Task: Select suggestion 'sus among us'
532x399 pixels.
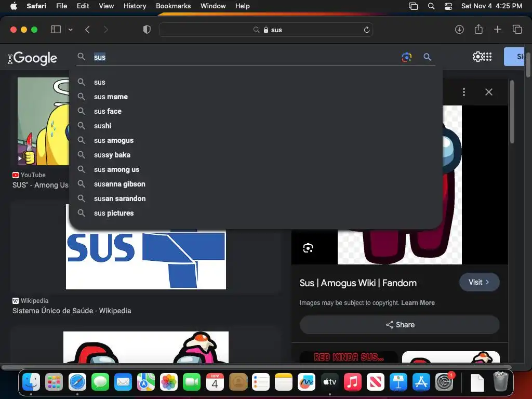Action: 256,170
